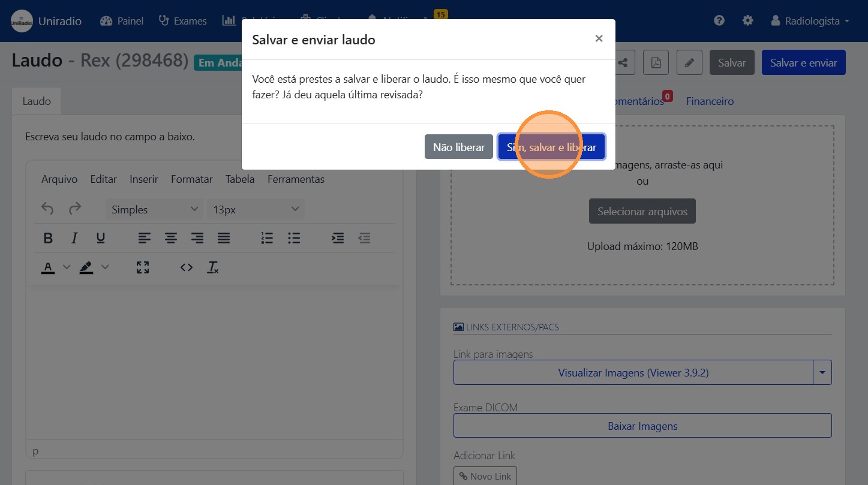Open fullscreen mode of the editor
This screenshot has width=868, height=485.
point(143,267)
